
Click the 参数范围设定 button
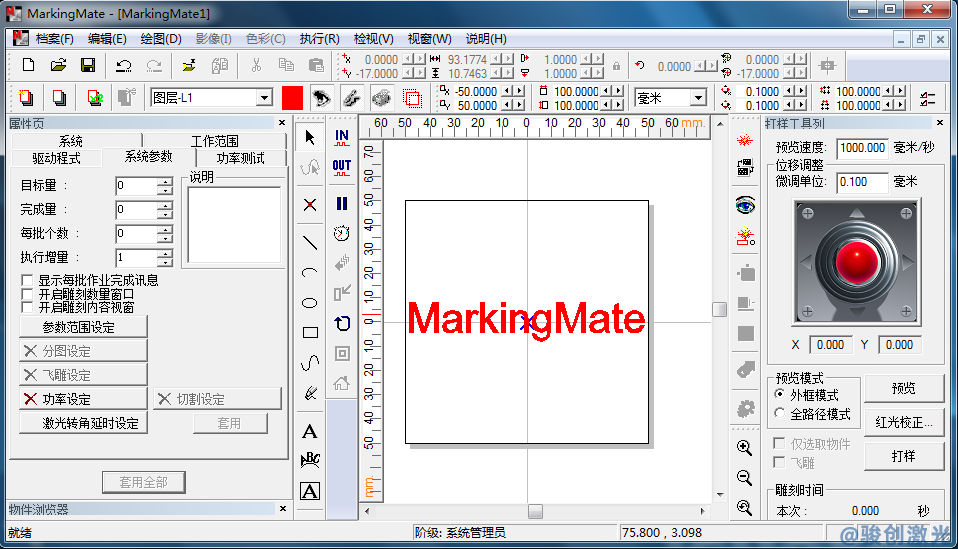click(x=78, y=327)
